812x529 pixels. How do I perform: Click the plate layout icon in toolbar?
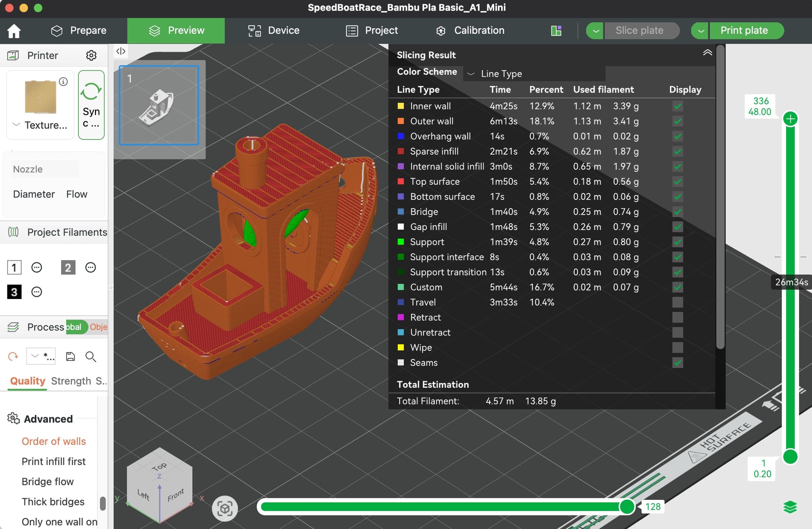click(x=556, y=31)
